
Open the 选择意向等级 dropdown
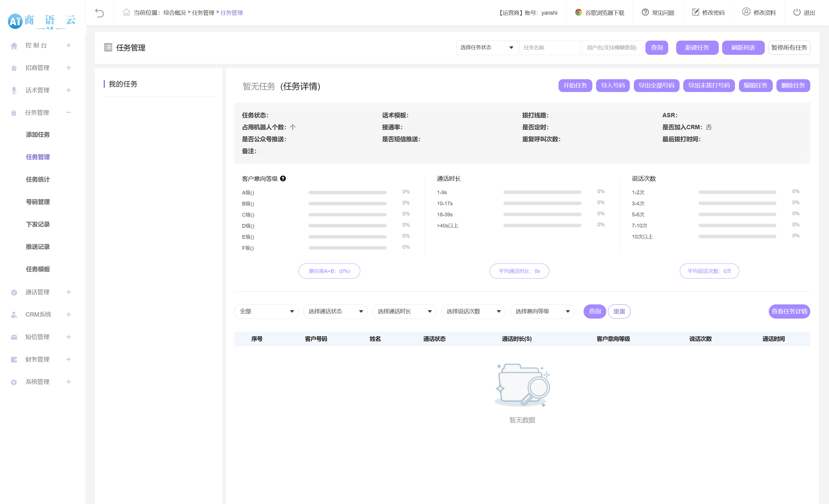click(542, 311)
